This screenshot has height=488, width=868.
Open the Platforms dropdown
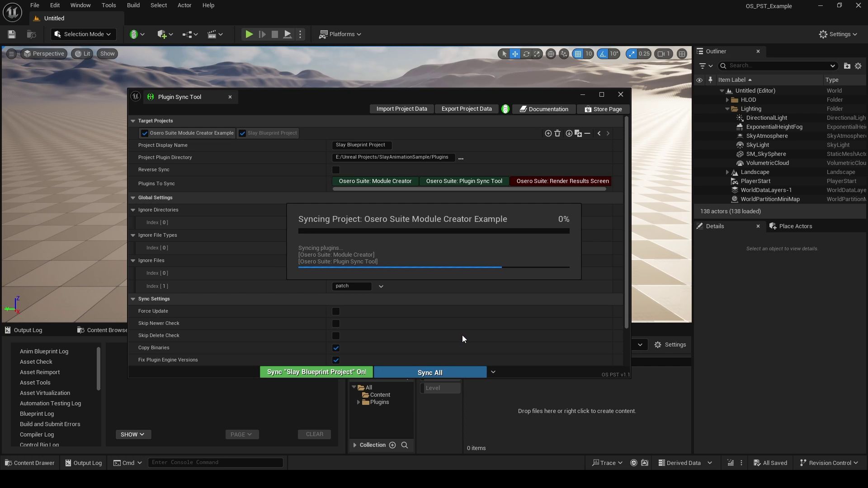click(x=340, y=34)
